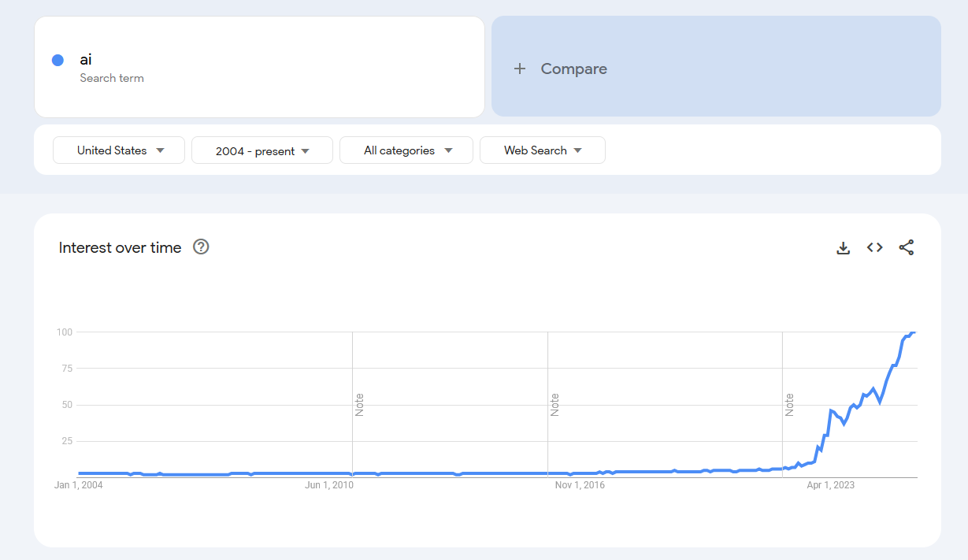Share the interest over time chart
968x560 pixels.
907,247
